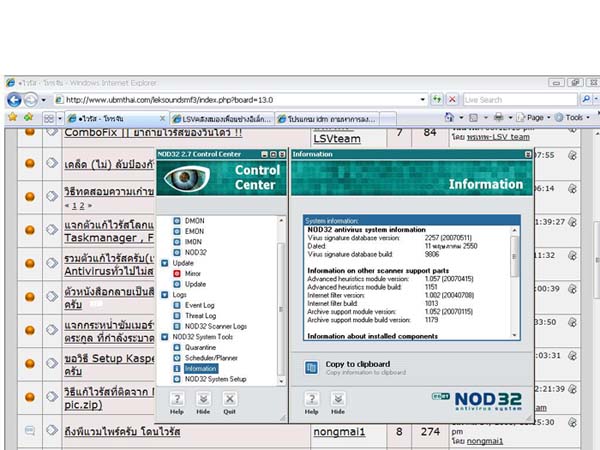This screenshot has width=600, height=450.
Task: Click the Archive support module version row
Action: coord(390,312)
